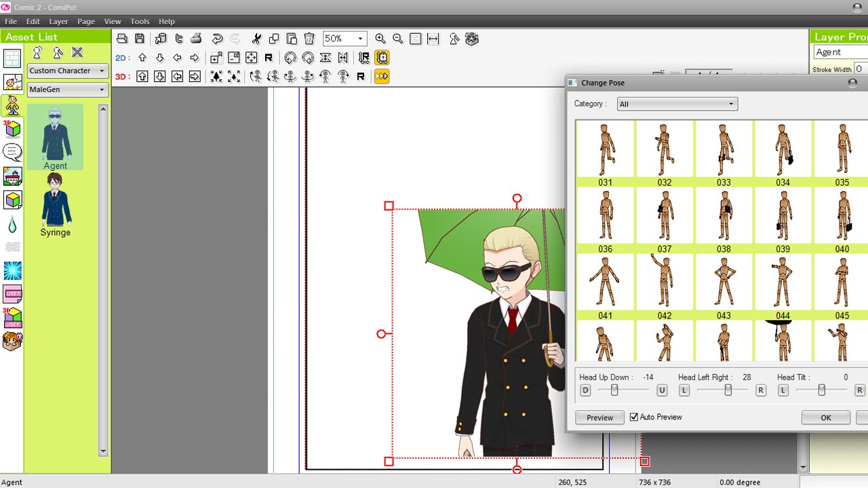Select the speech balloon asset tab icon
Screen dimensions: 868x488
pos(12,152)
